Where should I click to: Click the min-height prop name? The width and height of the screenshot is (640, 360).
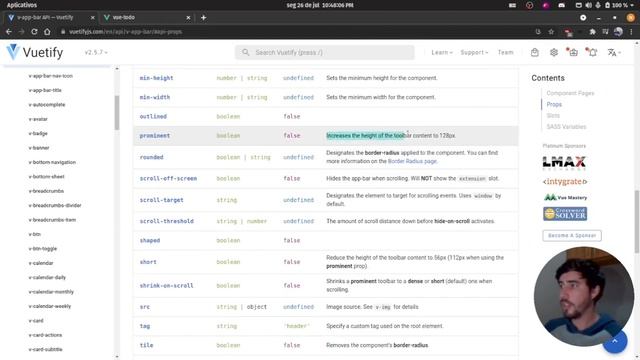(x=156, y=78)
